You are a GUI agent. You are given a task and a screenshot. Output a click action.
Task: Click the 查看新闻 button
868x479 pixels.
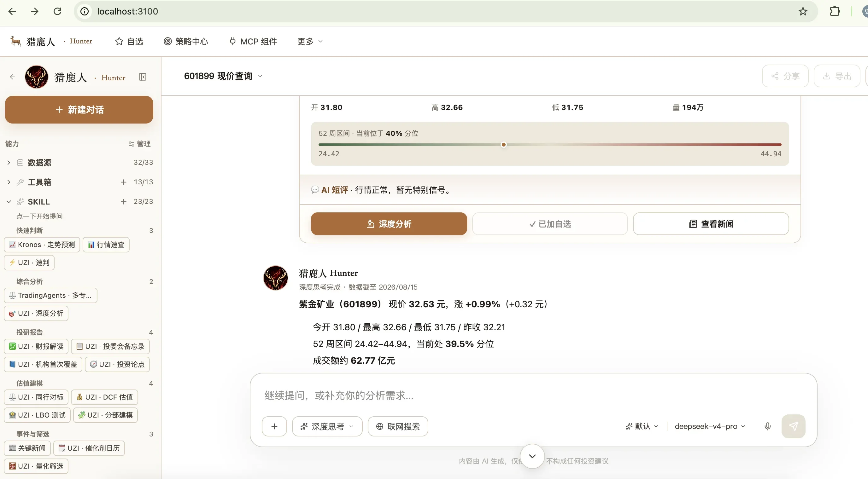[x=711, y=224]
